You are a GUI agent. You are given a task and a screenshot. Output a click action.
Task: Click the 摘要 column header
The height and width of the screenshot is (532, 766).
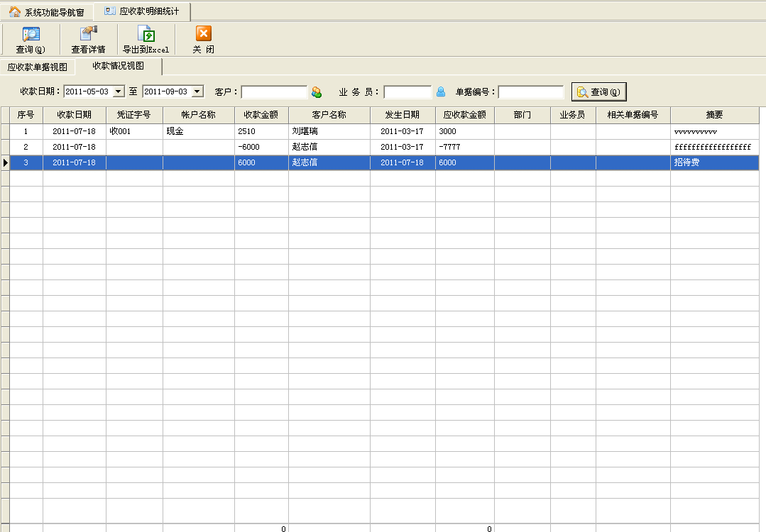714,115
